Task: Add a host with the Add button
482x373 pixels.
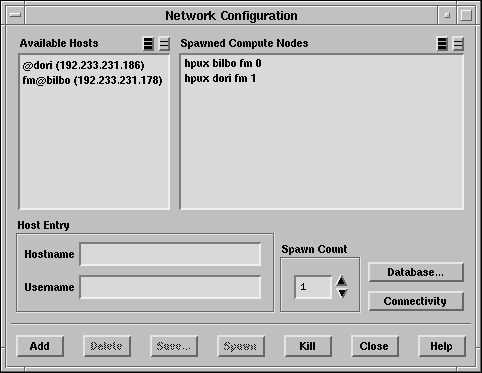Action: click(x=40, y=346)
